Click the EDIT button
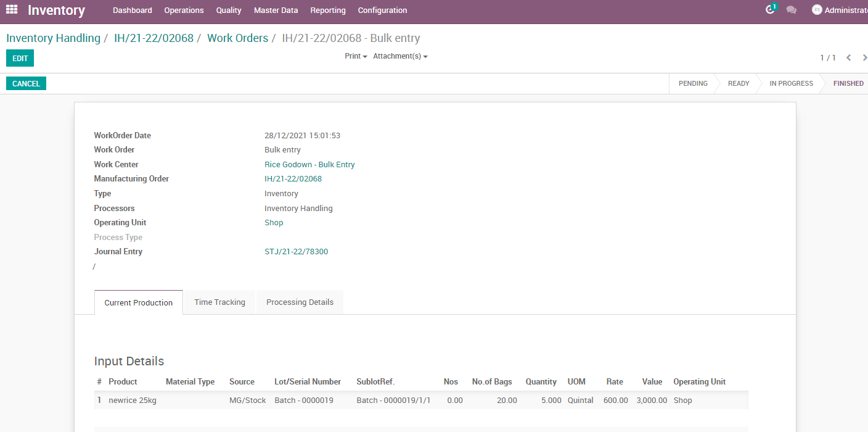868x432 pixels. [x=20, y=57]
